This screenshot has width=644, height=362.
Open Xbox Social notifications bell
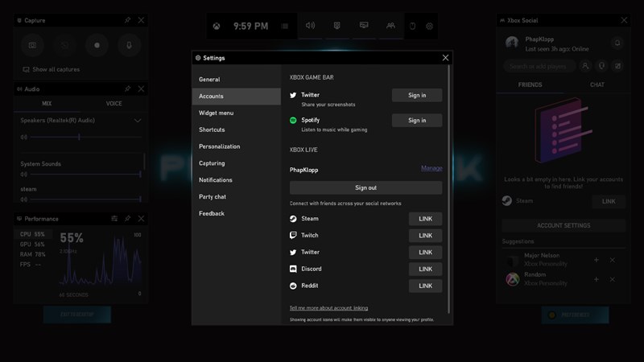(617, 43)
